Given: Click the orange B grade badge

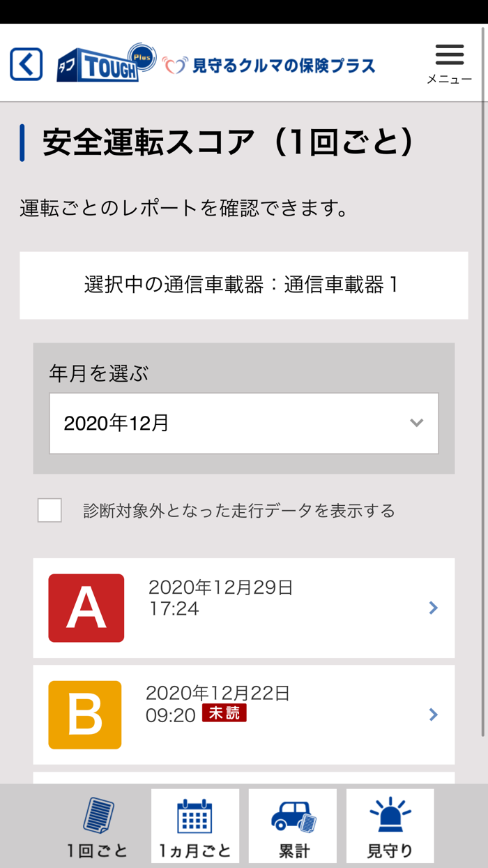Looking at the screenshot, I should [x=85, y=714].
